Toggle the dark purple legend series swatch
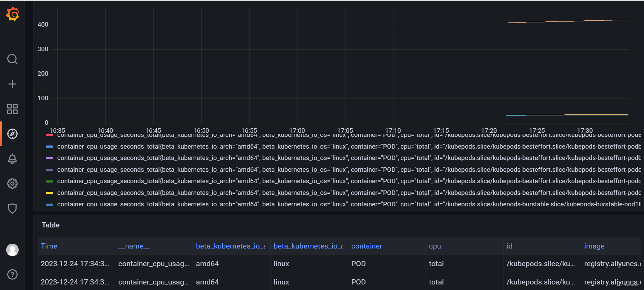Screen dimensions: 644x290 [49, 170]
